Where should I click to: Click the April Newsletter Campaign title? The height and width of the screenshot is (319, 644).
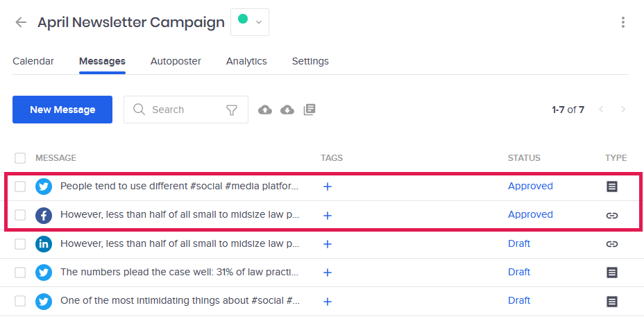click(x=131, y=22)
